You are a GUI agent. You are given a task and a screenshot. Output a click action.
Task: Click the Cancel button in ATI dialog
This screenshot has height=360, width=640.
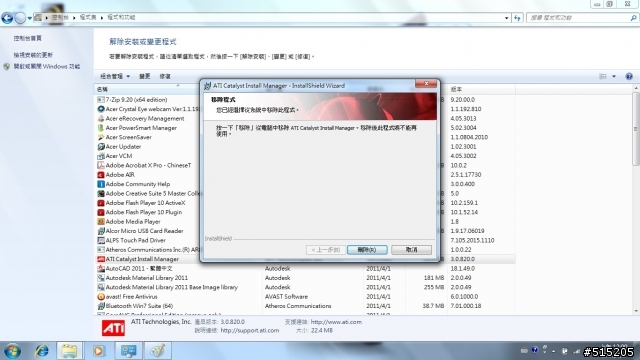(x=411, y=250)
